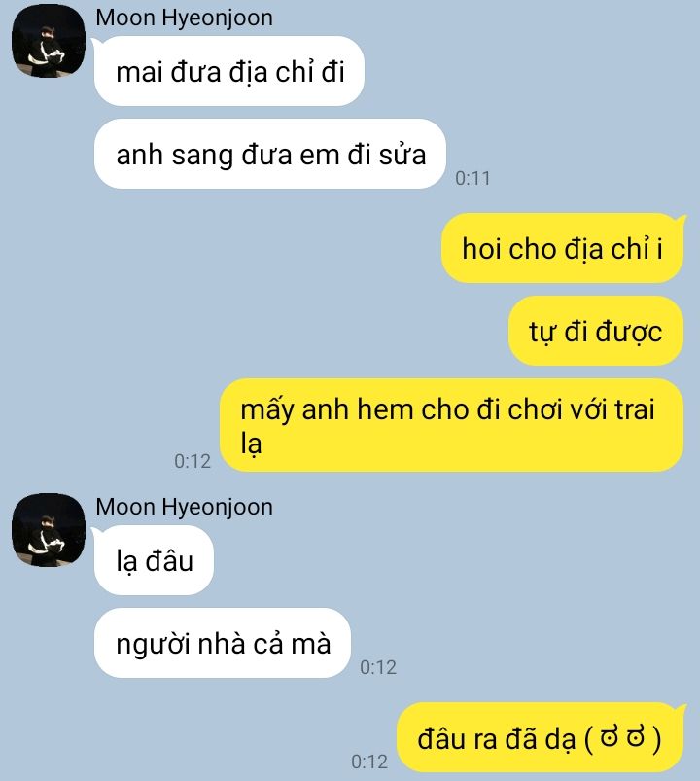This screenshot has width=700, height=781.
Task: Tap the 'anh sang đưa em đi sửa' bubble
Action: [270, 154]
